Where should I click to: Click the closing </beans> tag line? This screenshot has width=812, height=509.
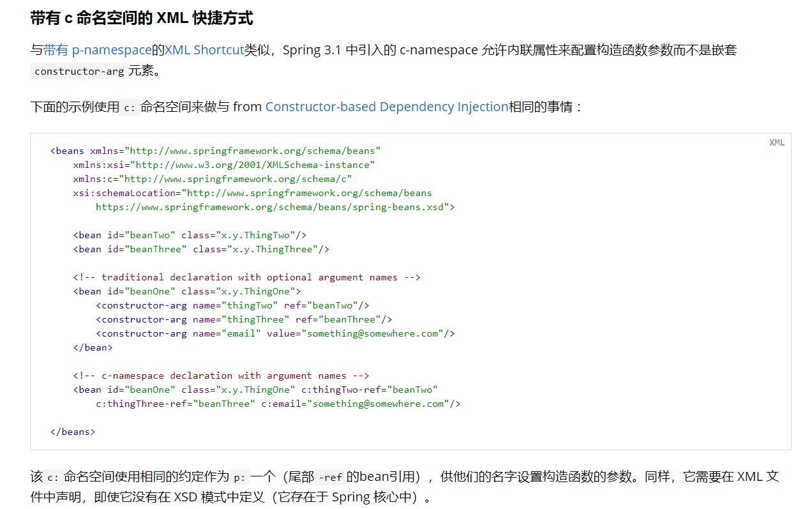tap(73, 432)
